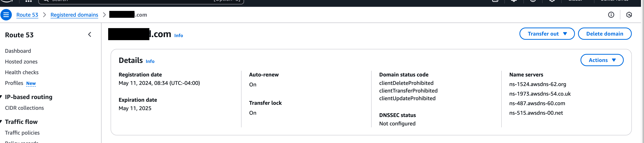644x143 pixels.
Task: Click the CloudShell icon in top bar
Action: (495, 1)
